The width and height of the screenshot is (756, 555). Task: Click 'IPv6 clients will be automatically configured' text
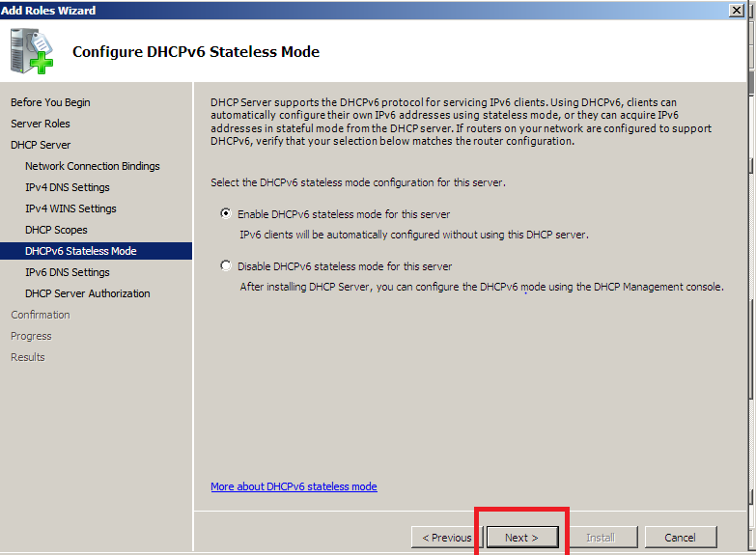(414, 235)
